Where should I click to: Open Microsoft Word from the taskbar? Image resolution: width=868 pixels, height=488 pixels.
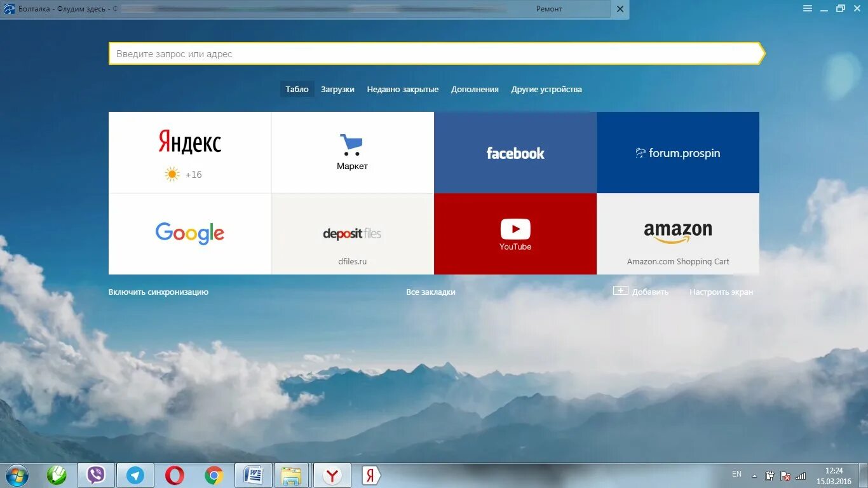(254, 475)
